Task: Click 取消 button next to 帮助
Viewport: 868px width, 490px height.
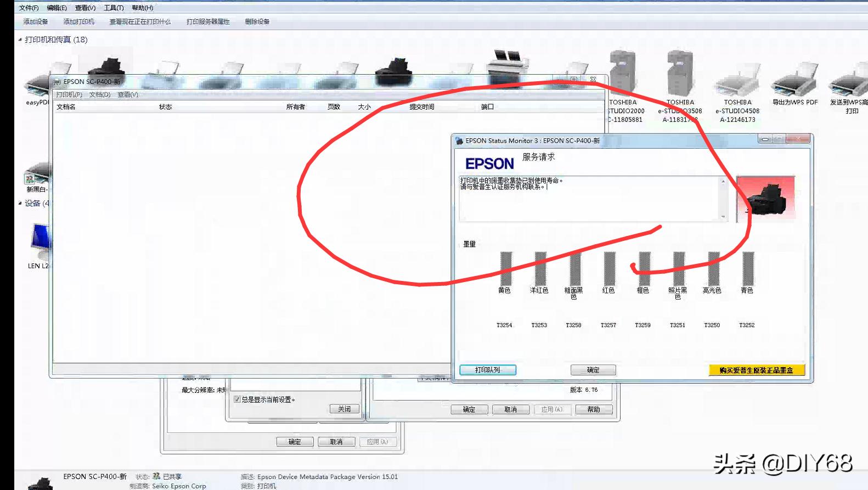Action: (511, 409)
